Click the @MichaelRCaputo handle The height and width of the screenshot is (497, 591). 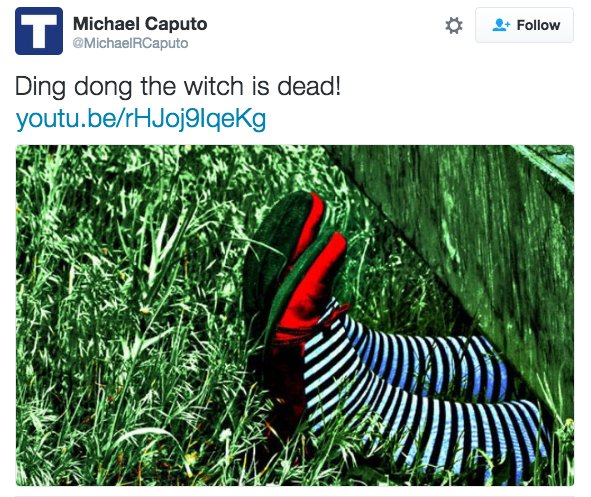coord(130,43)
